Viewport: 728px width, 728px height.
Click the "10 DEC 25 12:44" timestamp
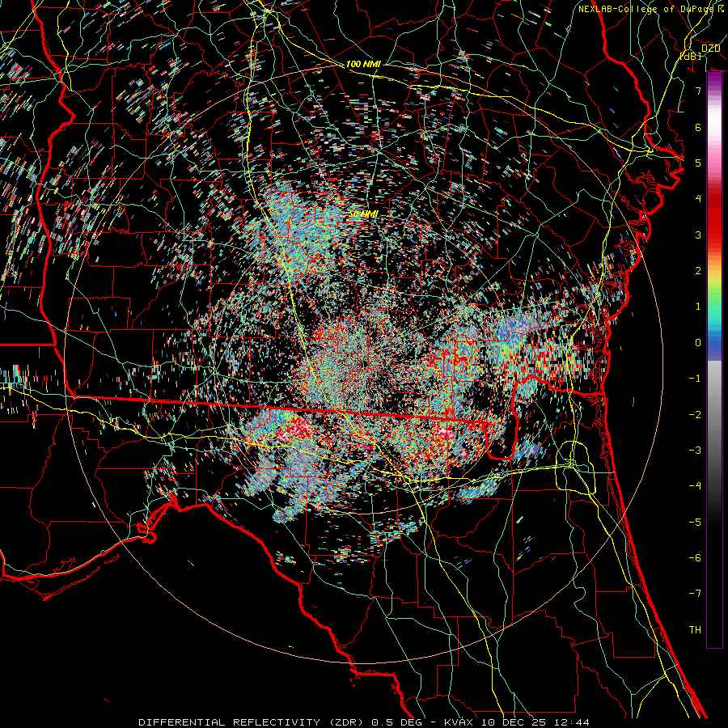[x=535, y=722]
